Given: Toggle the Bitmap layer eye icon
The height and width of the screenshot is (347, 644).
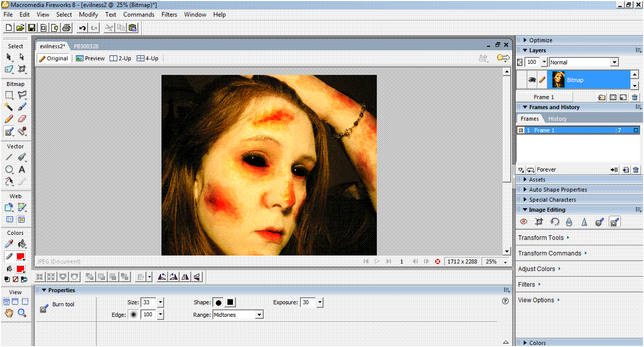Looking at the screenshot, I should pos(532,80).
